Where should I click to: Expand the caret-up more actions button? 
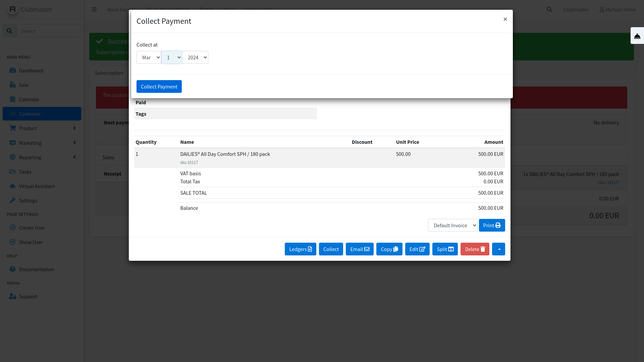[498, 249]
